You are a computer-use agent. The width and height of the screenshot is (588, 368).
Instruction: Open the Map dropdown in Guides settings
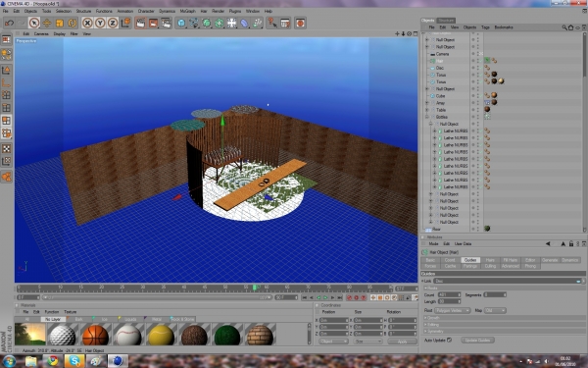click(495, 310)
